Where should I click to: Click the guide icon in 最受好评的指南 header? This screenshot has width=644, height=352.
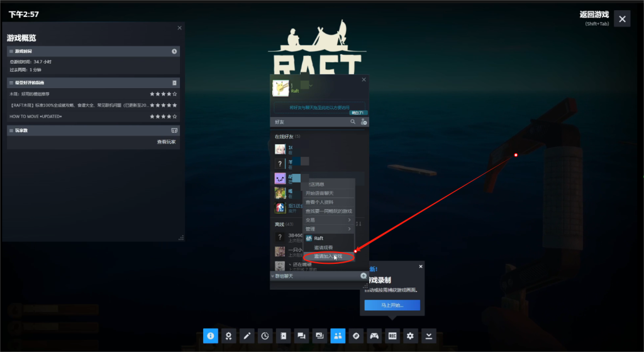174,82
